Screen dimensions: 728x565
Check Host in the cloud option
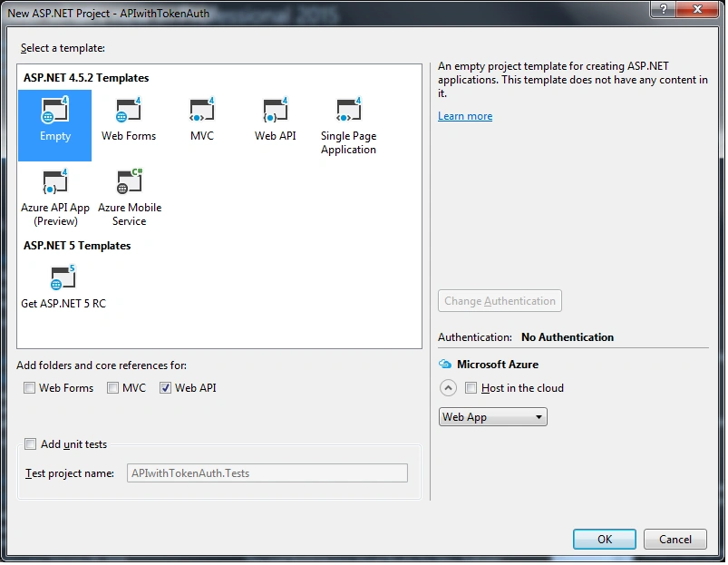pos(471,388)
